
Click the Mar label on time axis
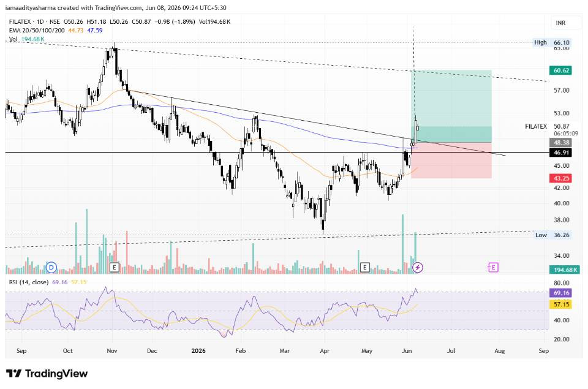[x=285, y=351]
